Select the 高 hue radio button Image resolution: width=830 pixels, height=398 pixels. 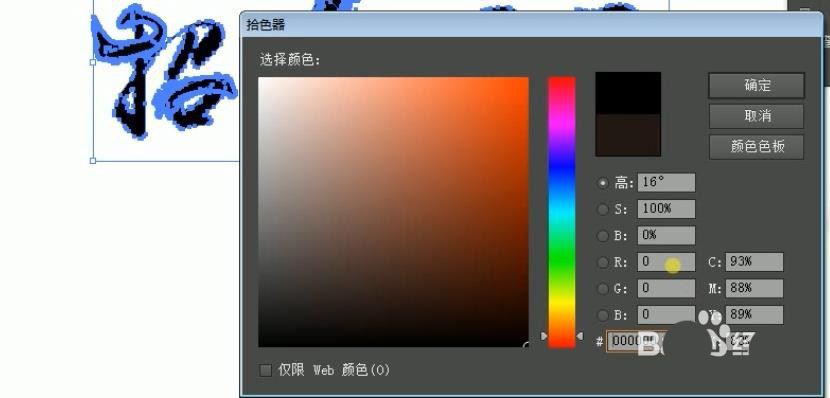tap(602, 183)
